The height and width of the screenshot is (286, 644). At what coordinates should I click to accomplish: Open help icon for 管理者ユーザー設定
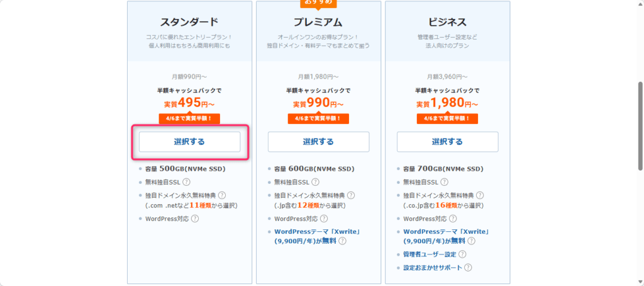[462, 255]
